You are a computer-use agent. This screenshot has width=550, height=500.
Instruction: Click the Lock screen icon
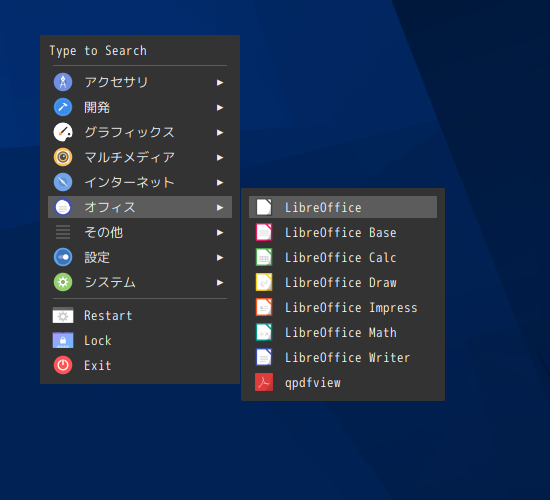63,340
